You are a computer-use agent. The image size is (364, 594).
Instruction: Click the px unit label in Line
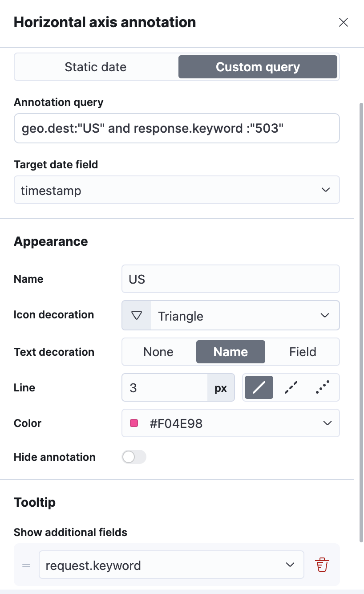[221, 387]
